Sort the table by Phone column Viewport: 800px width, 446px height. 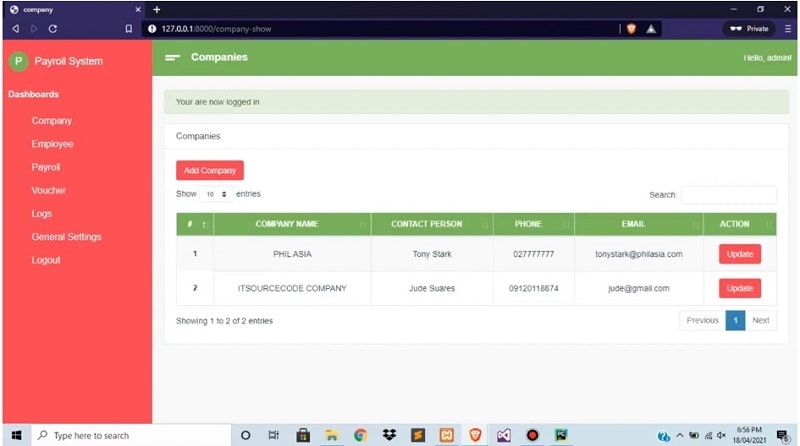click(x=532, y=224)
